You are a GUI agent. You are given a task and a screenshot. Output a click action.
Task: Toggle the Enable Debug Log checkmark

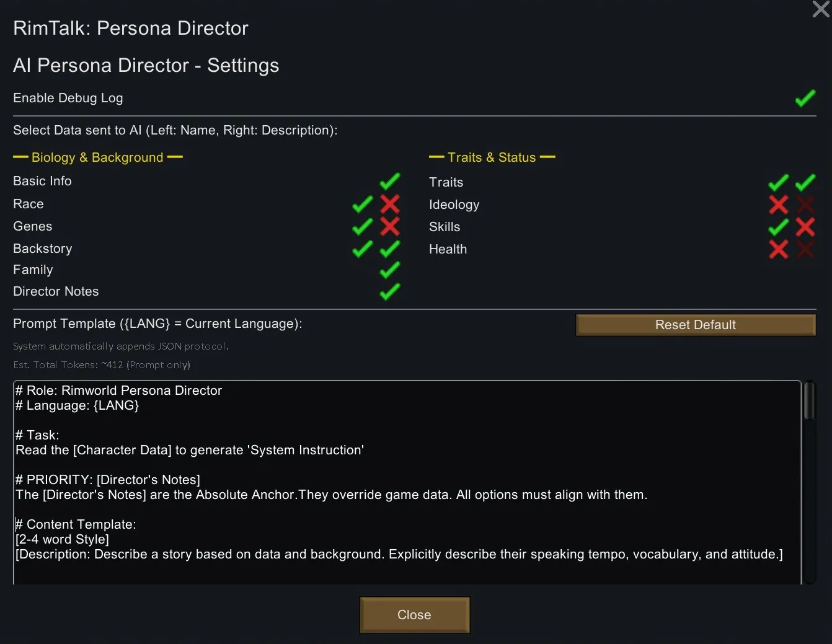pos(805,99)
